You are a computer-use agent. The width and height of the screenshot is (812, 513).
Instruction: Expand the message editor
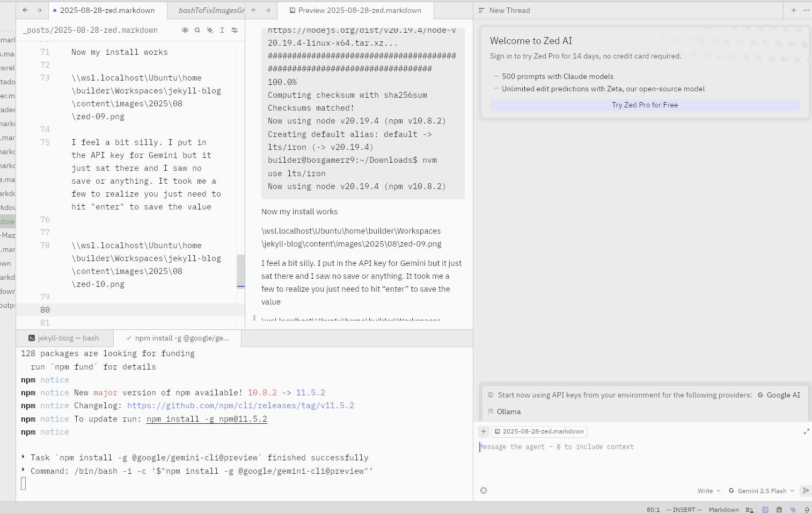click(806, 431)
